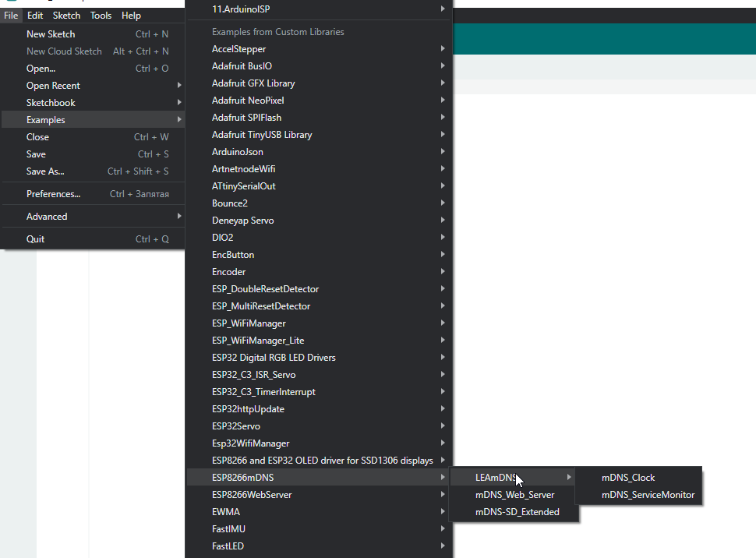
Task: Open the mDNS-SD_Extended example
Action: 514,512
